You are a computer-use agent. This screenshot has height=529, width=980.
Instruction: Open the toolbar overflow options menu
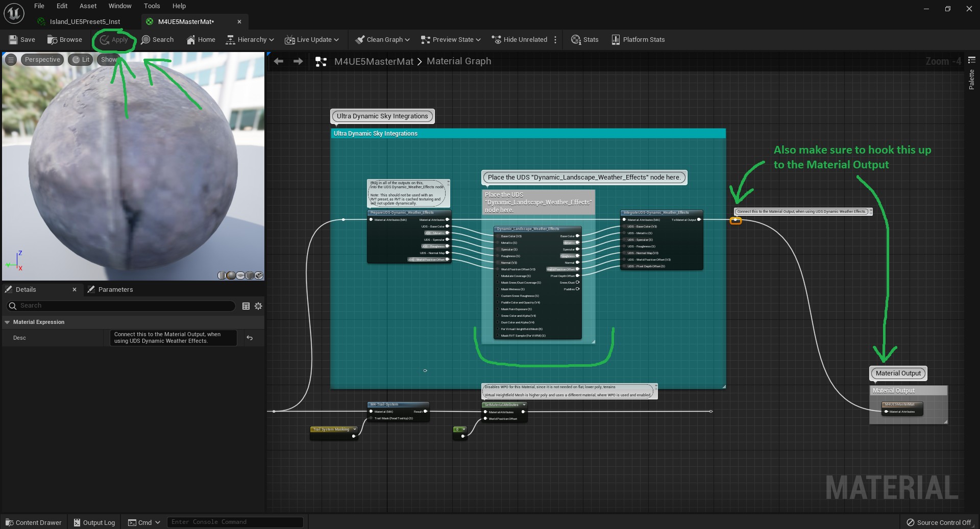(555, 40)
